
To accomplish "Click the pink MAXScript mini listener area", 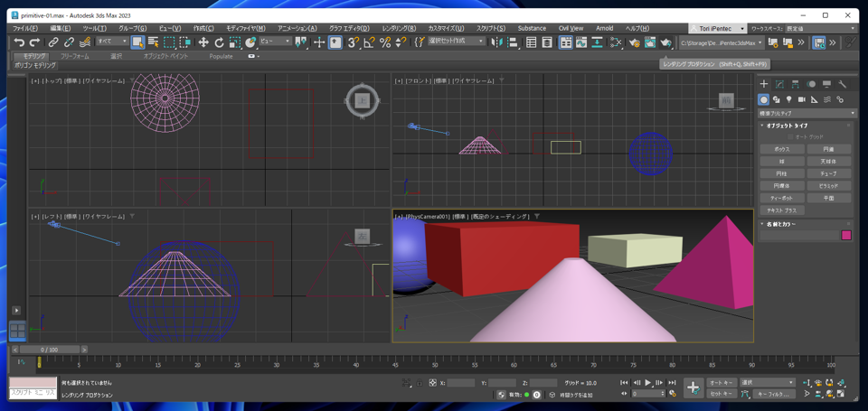I will pyautogui.click(x=33, y=383).
